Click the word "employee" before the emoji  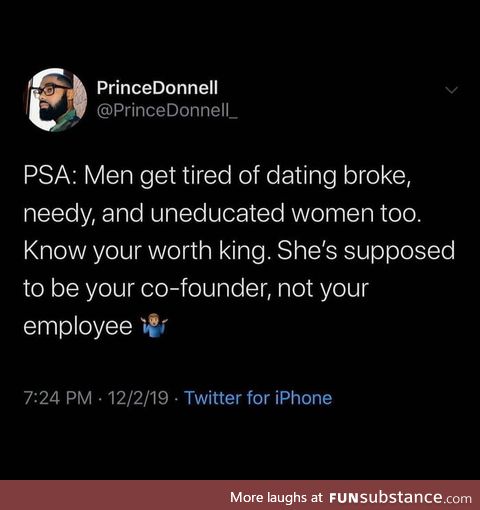[x=78, y=327]
